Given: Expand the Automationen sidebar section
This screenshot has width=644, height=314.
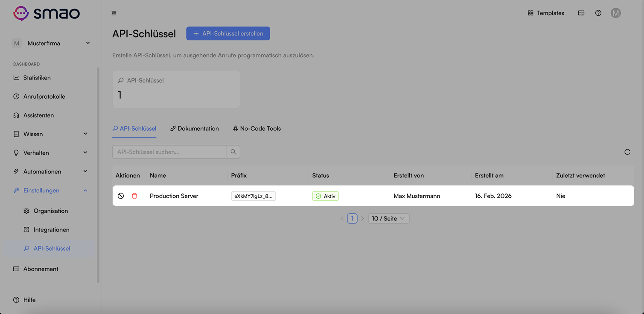Looking at the screenshot, I should click(x=50, y=172).
